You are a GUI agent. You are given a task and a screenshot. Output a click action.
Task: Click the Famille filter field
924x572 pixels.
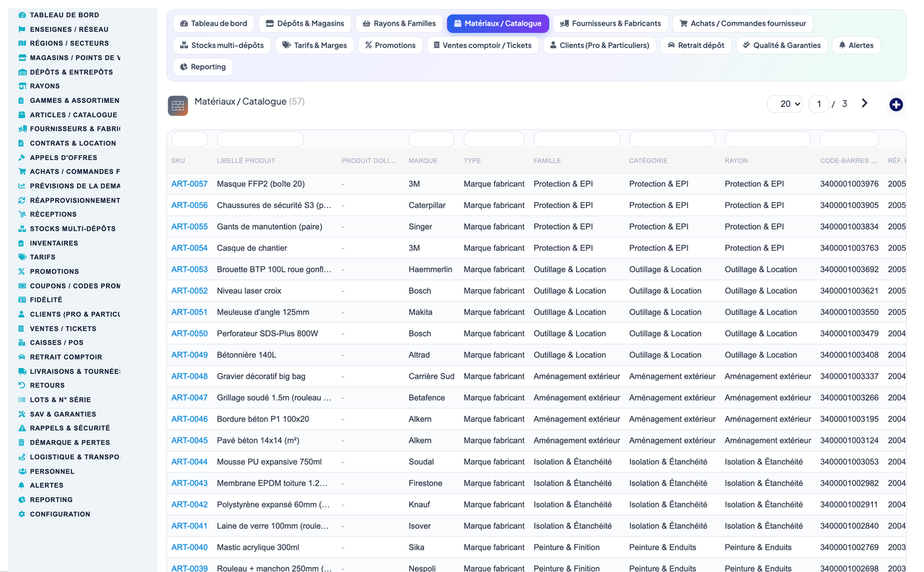click(576, 139)
